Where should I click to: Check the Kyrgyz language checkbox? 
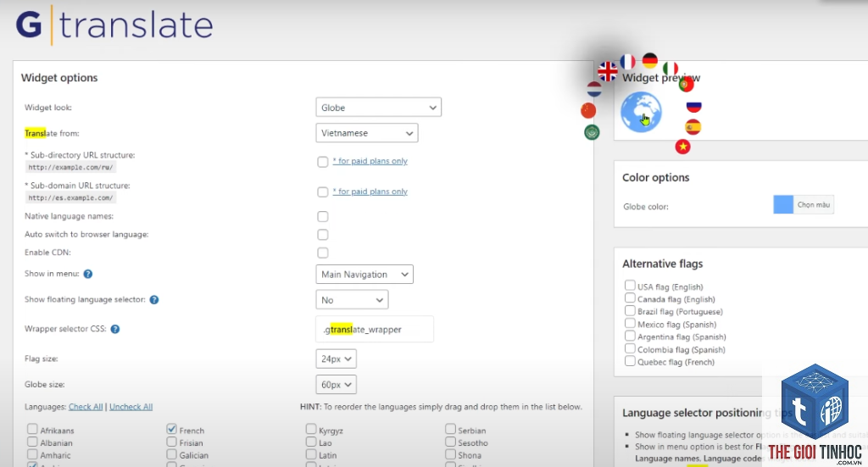pos(311,430)
